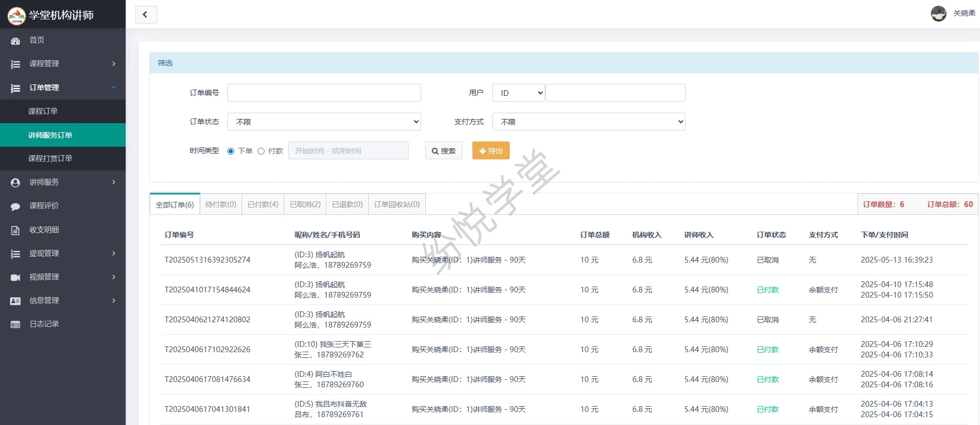The image size is (980, 425).
Task: Open the 订单状态 dropdown
Action: coord(324,122)
